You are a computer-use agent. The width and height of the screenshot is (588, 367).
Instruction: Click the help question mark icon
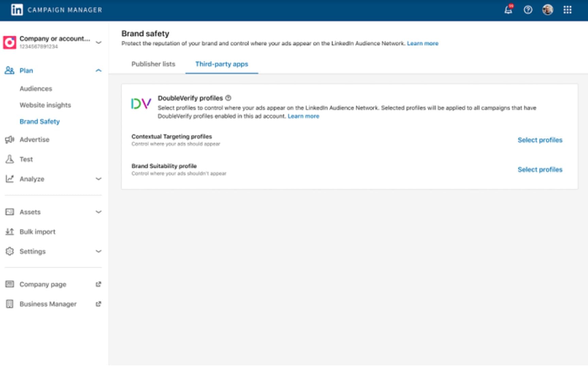(x=528, y=10)
